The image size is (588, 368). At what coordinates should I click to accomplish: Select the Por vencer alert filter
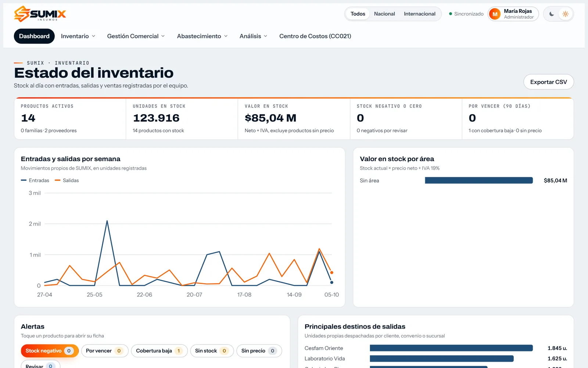pyautogui.click(x=104, y=351)
